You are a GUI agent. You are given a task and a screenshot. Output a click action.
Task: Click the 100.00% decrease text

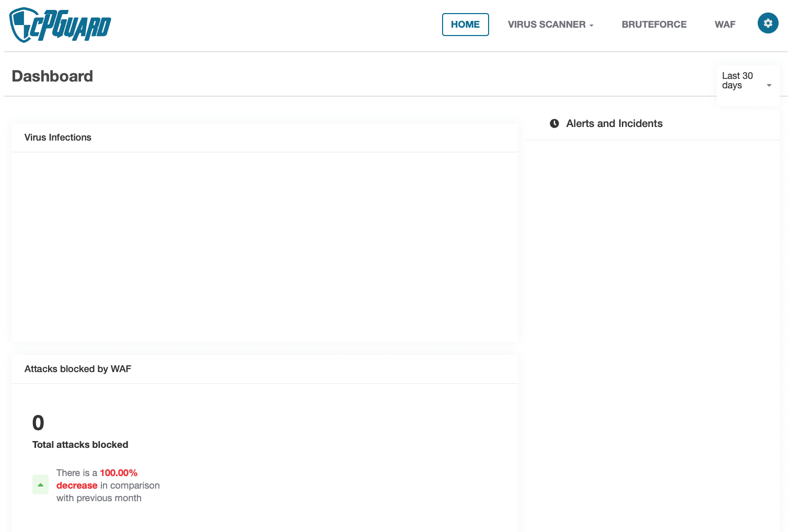click(x=118, y=473)
